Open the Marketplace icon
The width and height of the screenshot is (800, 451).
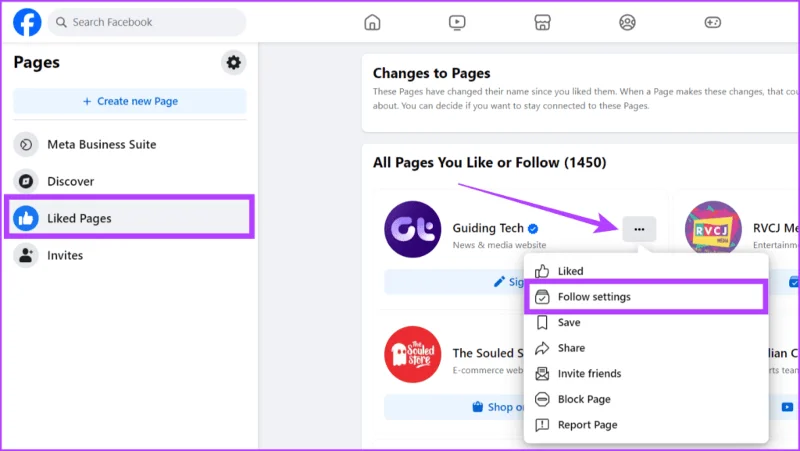pyautogui.click(x=542, y=22)
